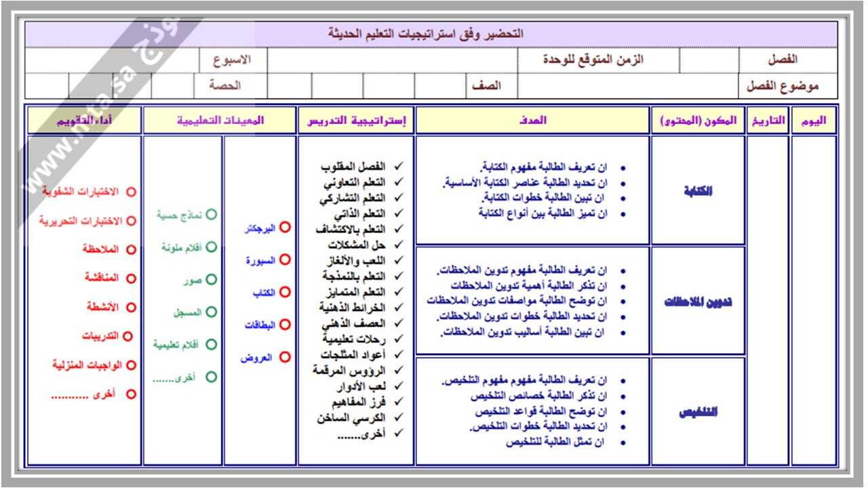Select the red أخرى circle under أداء التقويم
The image size is (868, 488).
tap(131, 394)
